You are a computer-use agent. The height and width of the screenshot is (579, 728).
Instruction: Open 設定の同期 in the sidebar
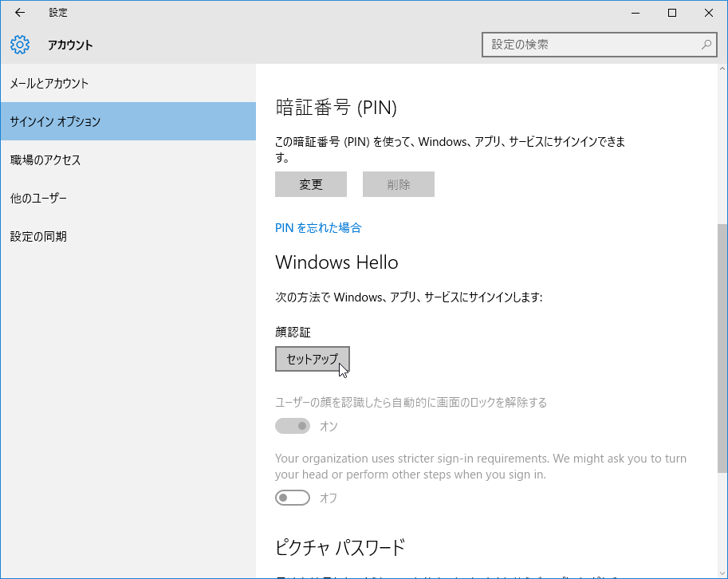(x=128, y=236)
